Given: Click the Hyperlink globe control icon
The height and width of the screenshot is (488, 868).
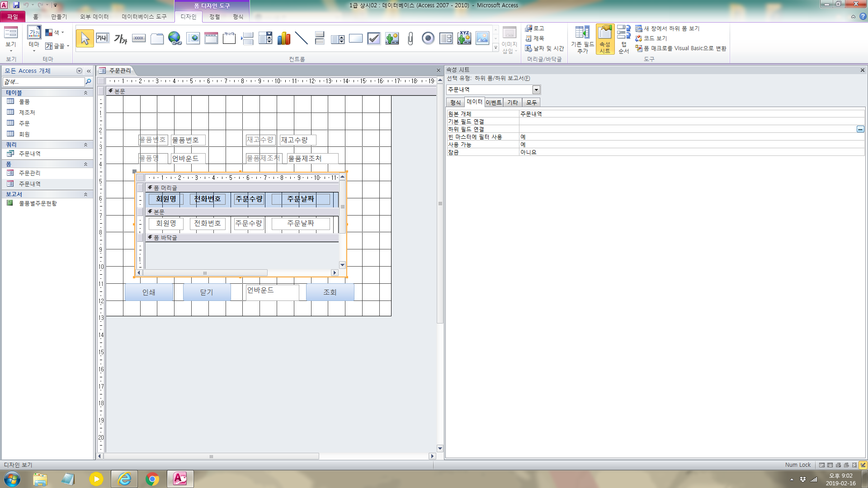Looking at the screenshot, I should (x=175, y=38).
